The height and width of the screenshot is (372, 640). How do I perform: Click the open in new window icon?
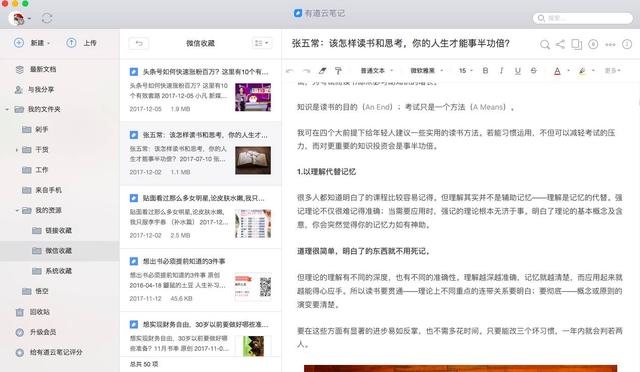click(x=576, y=44)
